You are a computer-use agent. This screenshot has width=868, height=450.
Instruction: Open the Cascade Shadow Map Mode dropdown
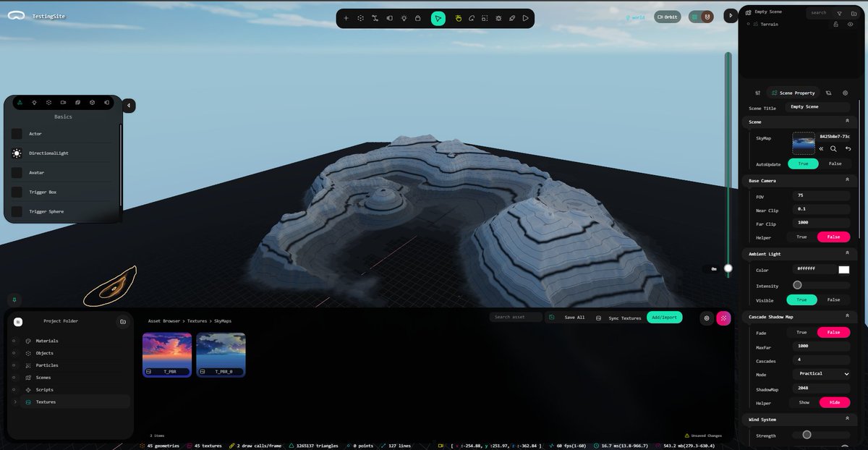tap(821, 373)
